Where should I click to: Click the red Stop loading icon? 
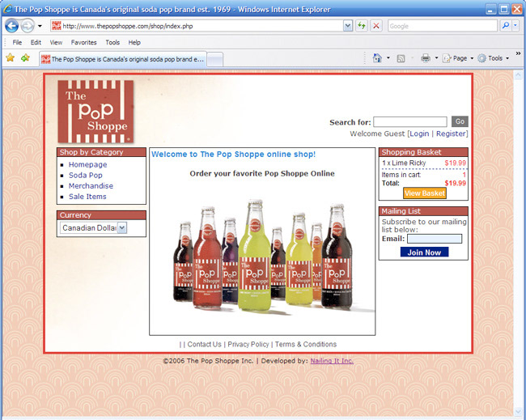tap(376, 26)
